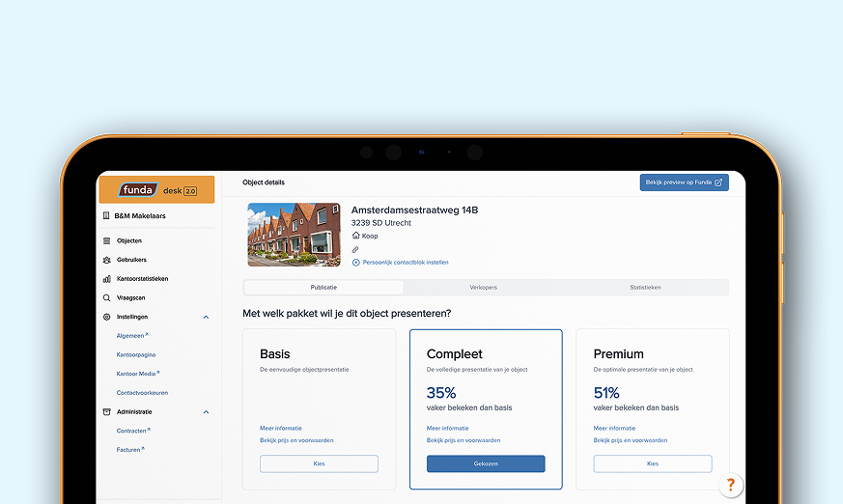
Task: Click the link chain icon under Koop
Action: (x=355, y=250)
